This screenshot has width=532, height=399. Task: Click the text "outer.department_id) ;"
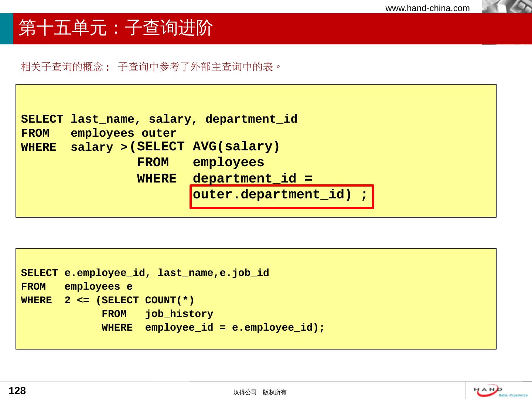[x=280, y=195]
